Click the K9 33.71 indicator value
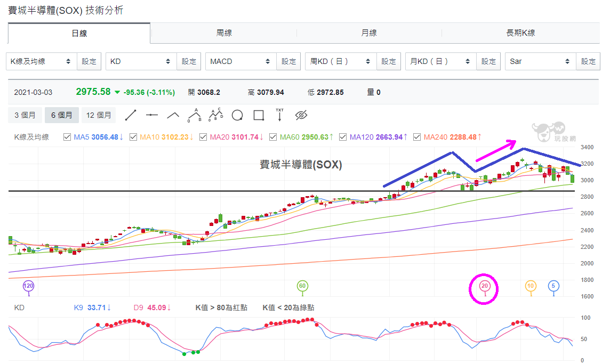602x364 pixels. coord(92,308)
